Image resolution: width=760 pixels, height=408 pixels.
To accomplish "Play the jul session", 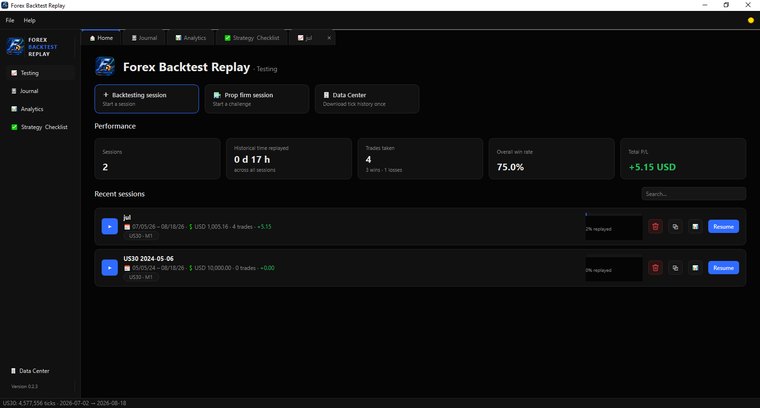I will point(110,226).
